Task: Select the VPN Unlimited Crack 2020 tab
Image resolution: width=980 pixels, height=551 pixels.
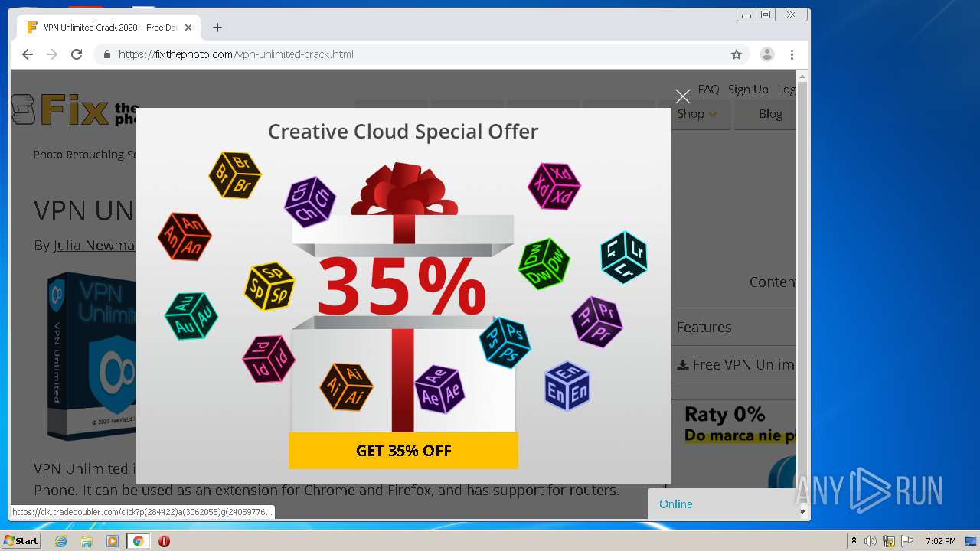Action: 109,28
